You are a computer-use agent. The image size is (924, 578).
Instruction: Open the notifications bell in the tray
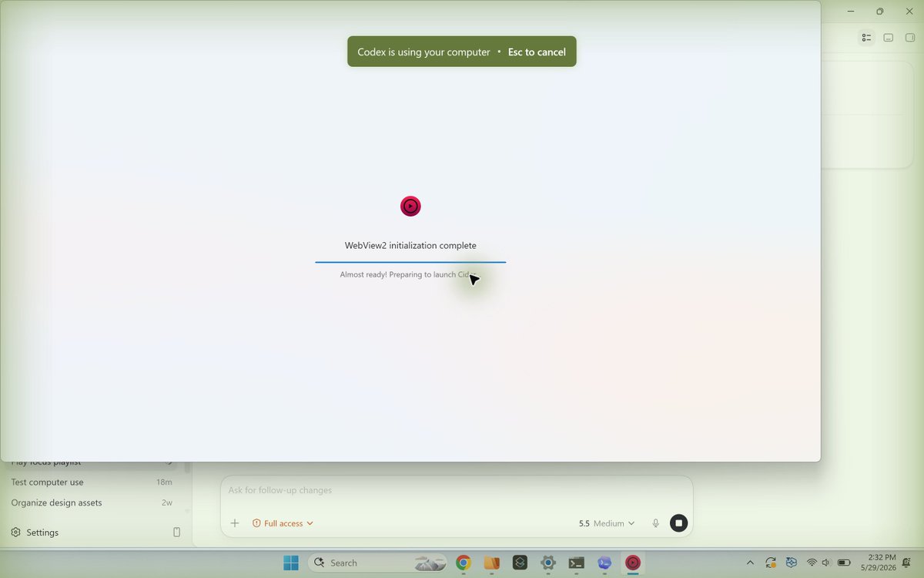click(907, 563)
